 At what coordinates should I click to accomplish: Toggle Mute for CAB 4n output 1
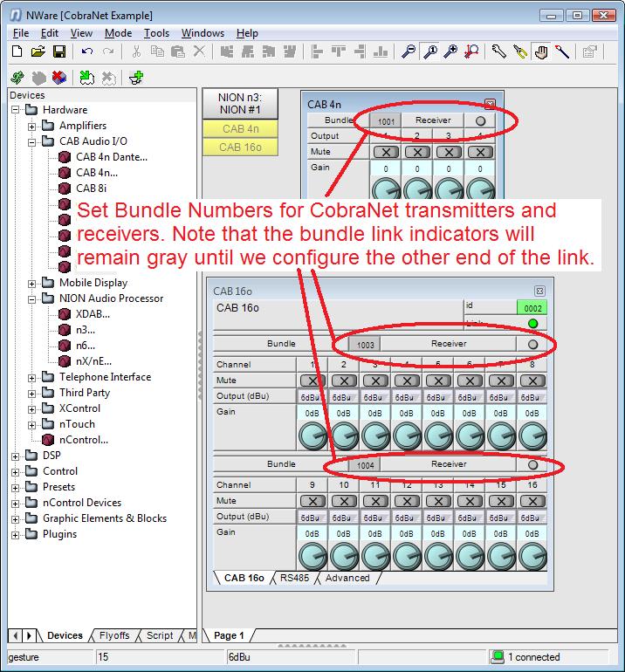point(387,152)
